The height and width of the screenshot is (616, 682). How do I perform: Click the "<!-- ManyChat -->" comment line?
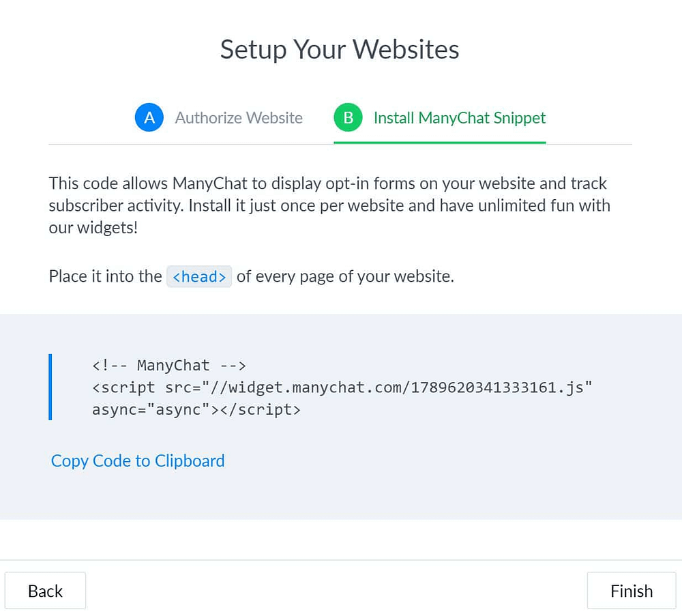click(169, 365)
